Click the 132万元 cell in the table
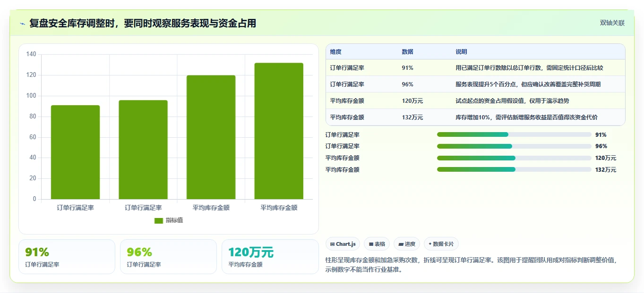 pos(412,117)
